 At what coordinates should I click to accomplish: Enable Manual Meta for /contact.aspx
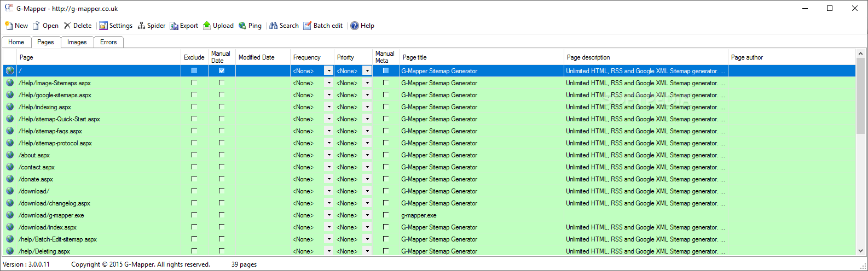386,167
